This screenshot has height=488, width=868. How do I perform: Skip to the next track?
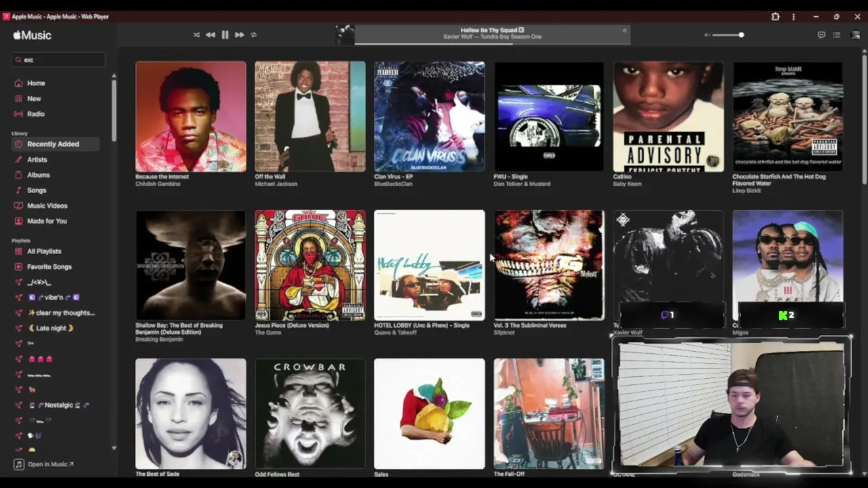pyautogui.click(x=239, y=35)
